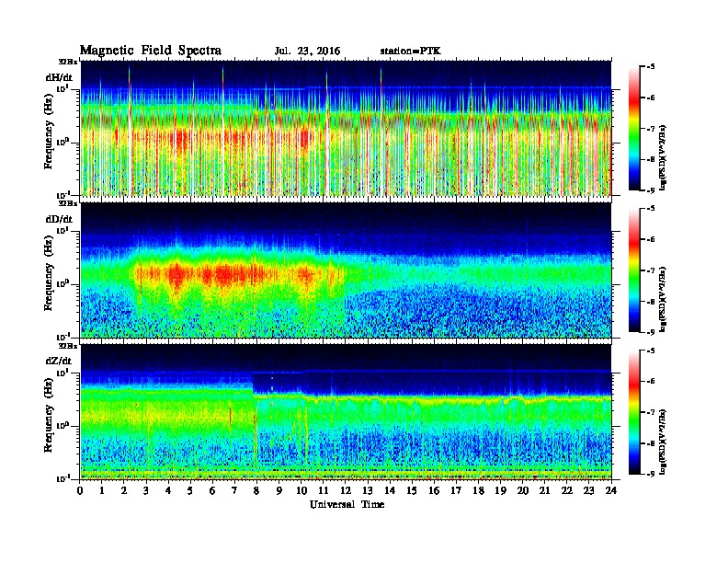
Task: Click the dH/dt spectrogram panel
Action: (346, 128)
